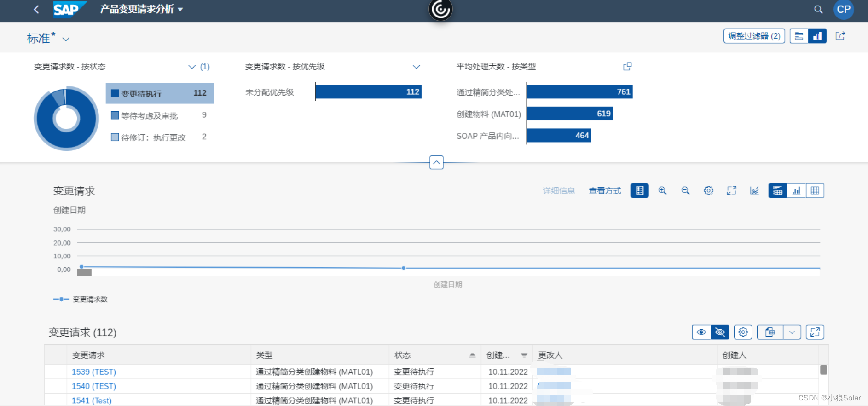The height and width of the screenshot is (406, 868).
Task: Click the 详细信息 link
Action: [x=559, y=191]
